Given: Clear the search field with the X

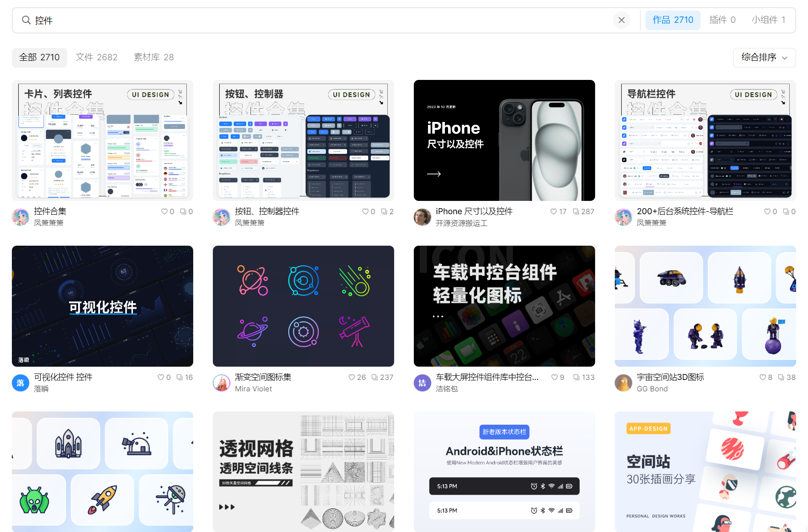Looking at the screenshot, I should tap(621, 20).
